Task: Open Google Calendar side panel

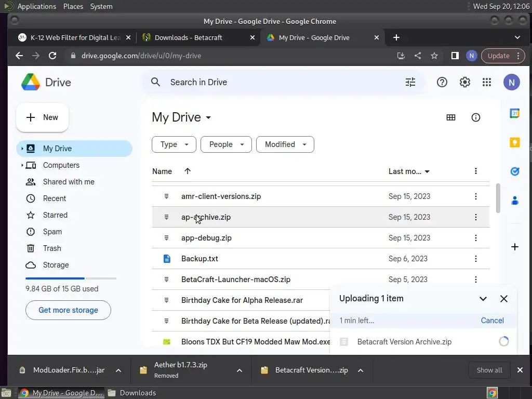Action: [515, 113]
